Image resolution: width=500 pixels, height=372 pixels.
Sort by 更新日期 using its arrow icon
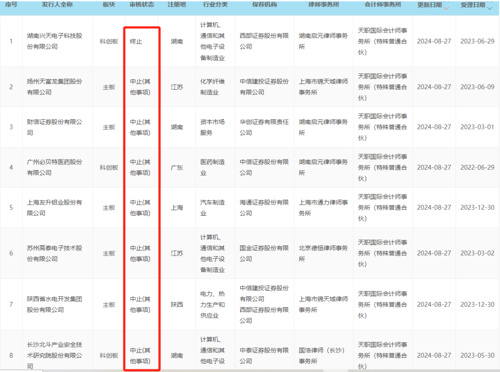coord(446,7)
